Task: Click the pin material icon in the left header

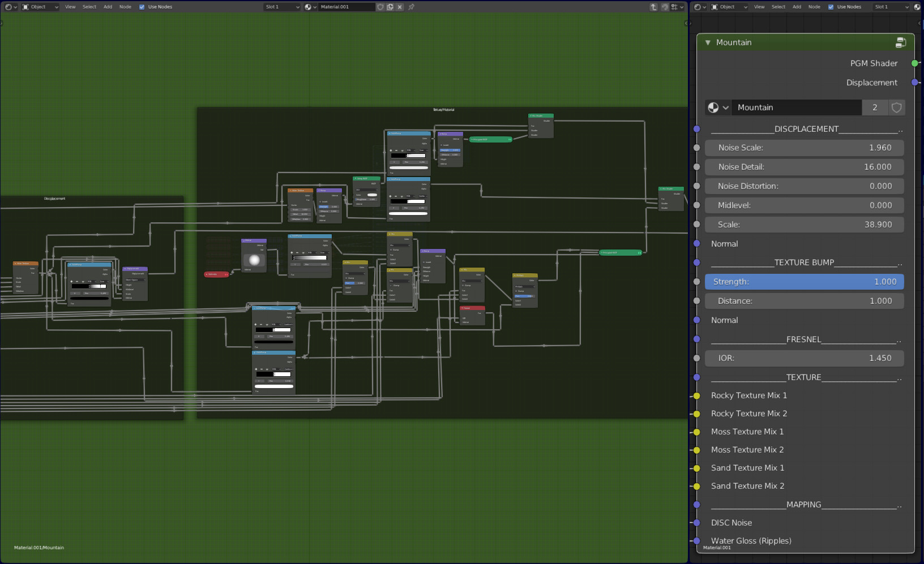Action: (x=411, y=7)
